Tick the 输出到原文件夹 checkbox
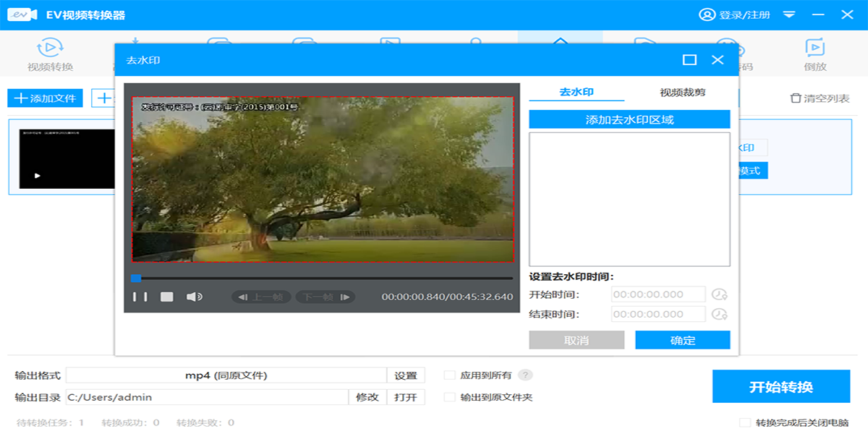This screenshot has width=868, height=434. [449, 397]
